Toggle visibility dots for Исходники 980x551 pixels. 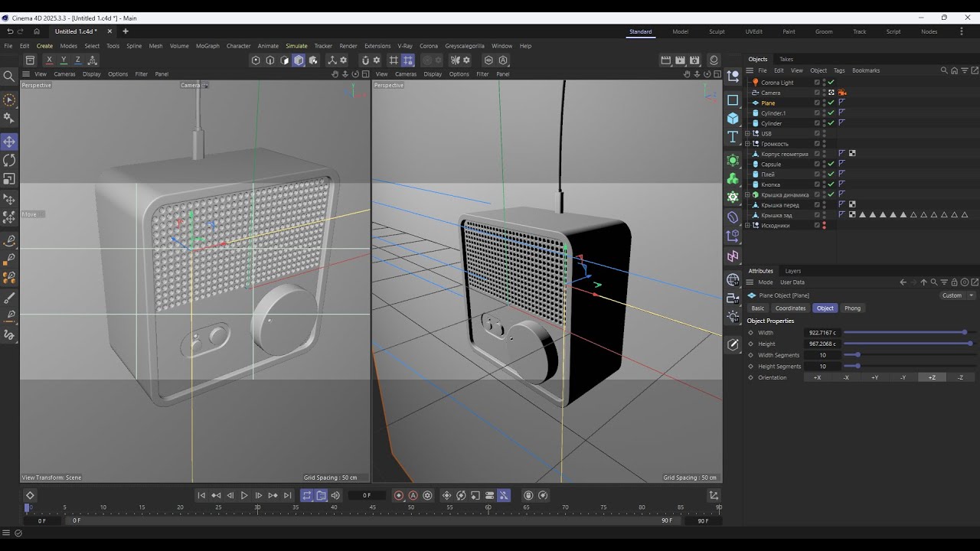(824, 225)
